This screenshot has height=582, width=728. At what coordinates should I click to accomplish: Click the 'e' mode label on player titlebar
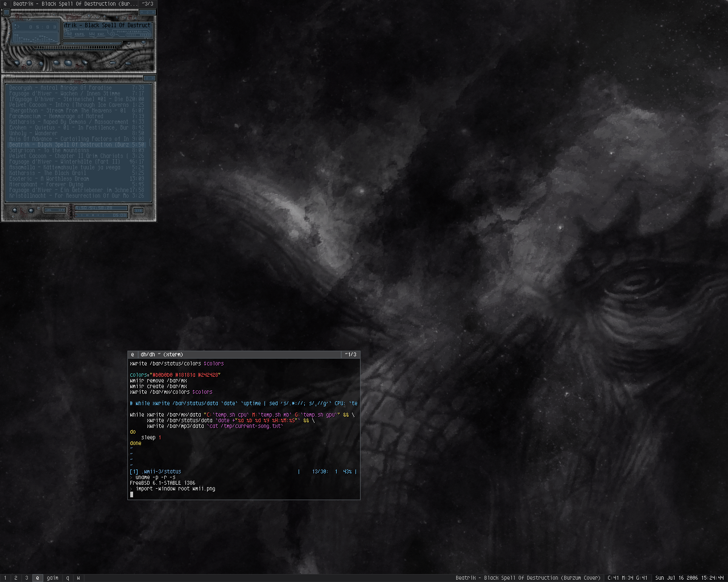[6, 4]
